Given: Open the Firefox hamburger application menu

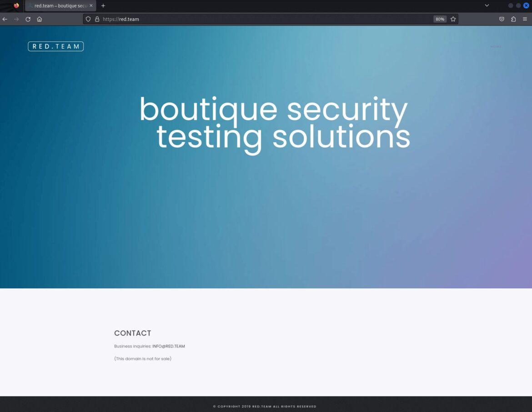Looking at the screenshot, I should [x=525, y=19].
